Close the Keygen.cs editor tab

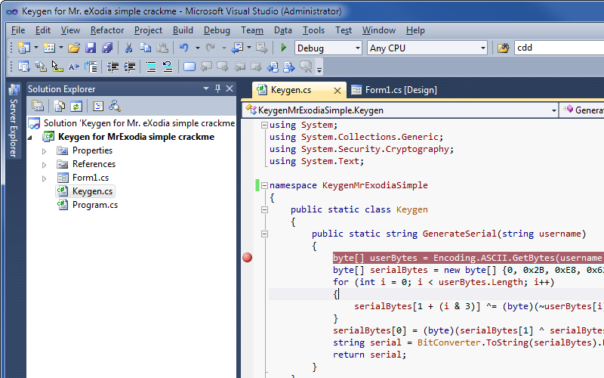pyautogui.click(x=337, y=91)
